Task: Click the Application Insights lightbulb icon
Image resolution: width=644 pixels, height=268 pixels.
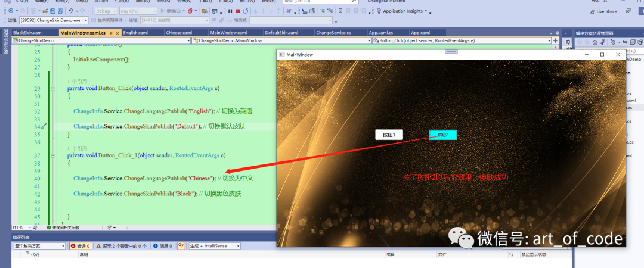Action: pos(379,11)
